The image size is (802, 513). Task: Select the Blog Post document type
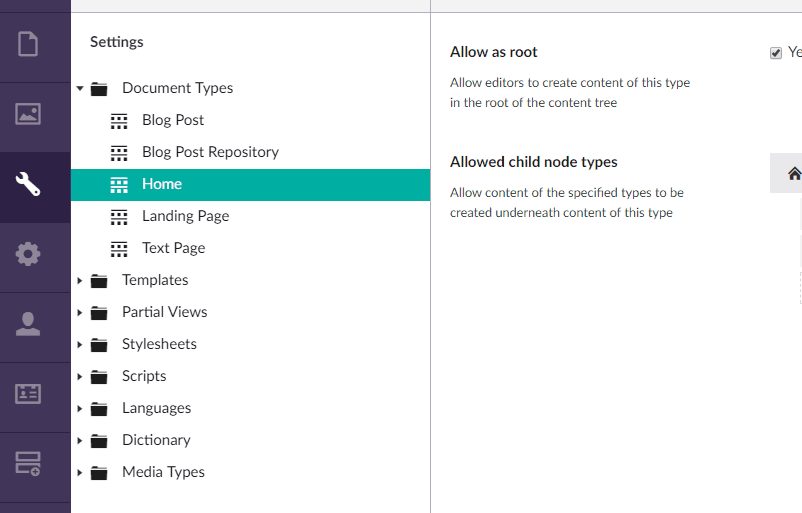pyautogui.click(x=173, y=120)
